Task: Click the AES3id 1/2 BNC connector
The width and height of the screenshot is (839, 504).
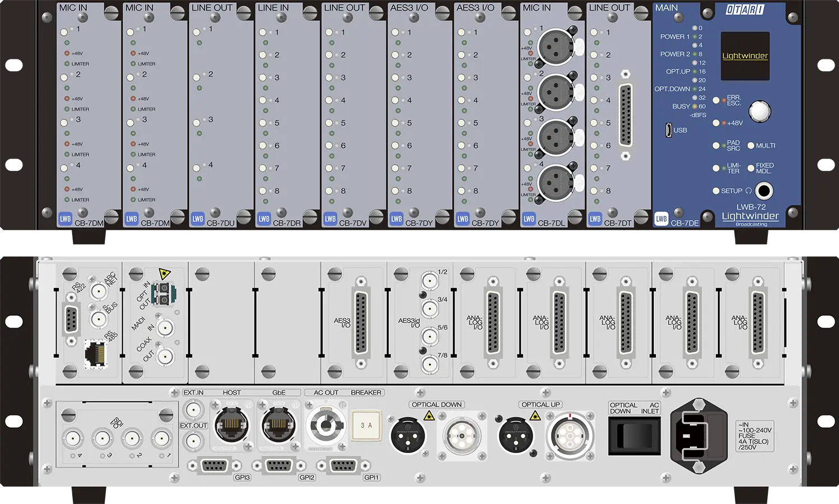Action: tap(430, 281)
